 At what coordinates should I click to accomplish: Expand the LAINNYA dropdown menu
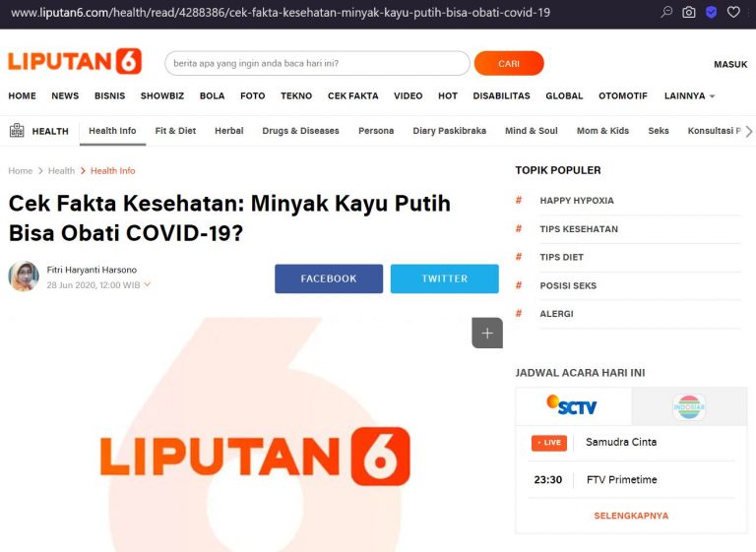click(689, 96)
